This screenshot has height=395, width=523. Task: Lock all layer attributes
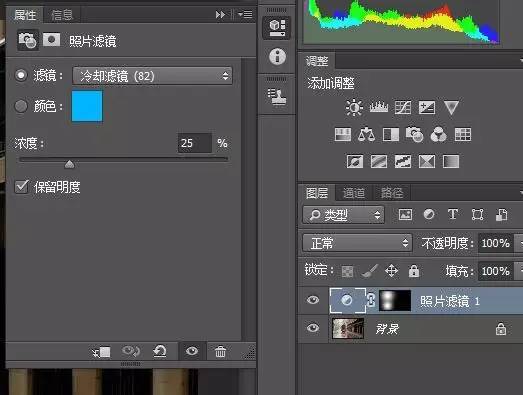(x=414, y=271)
